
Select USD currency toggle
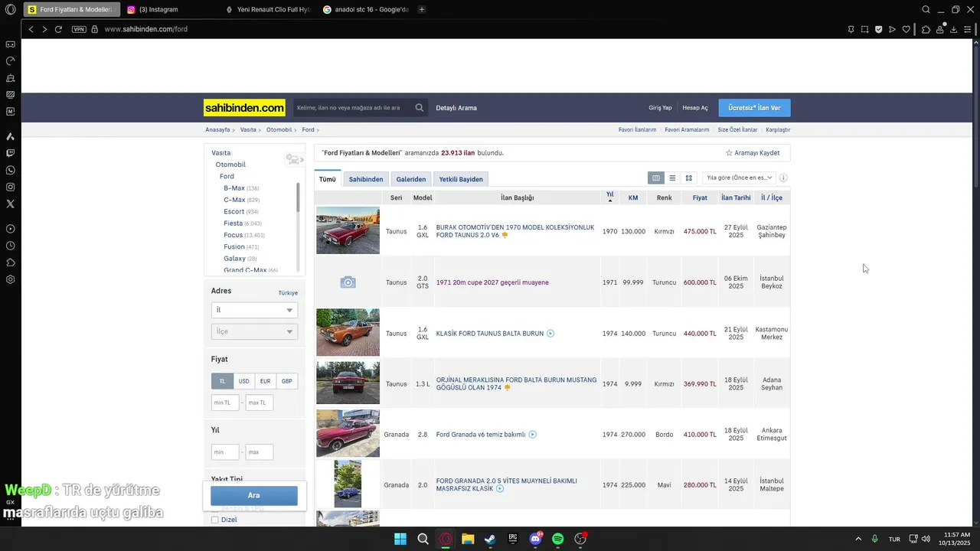(x=243, y=381)
